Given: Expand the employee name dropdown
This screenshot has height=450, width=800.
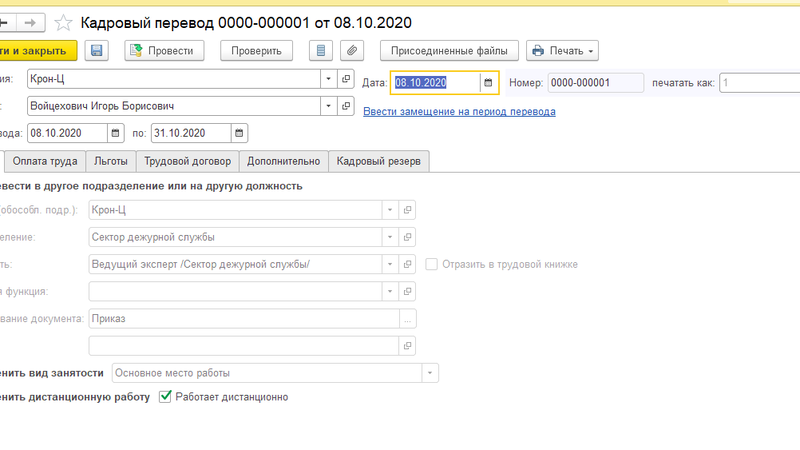Looking at the screenshot, I should point(328,105).
